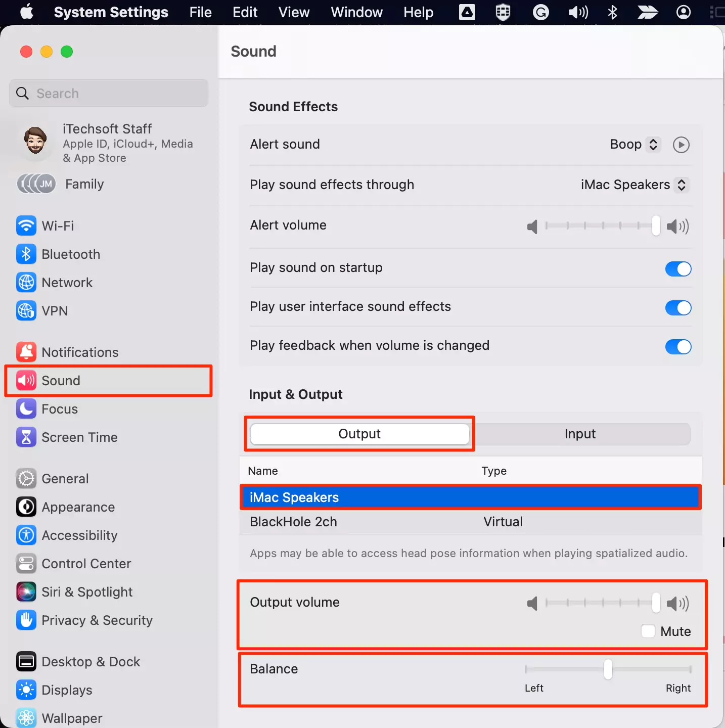The width and height of the screenshot is (725, 728).
Task: Open the View menu
Action: pyautogui.click(x=294, y=12)
